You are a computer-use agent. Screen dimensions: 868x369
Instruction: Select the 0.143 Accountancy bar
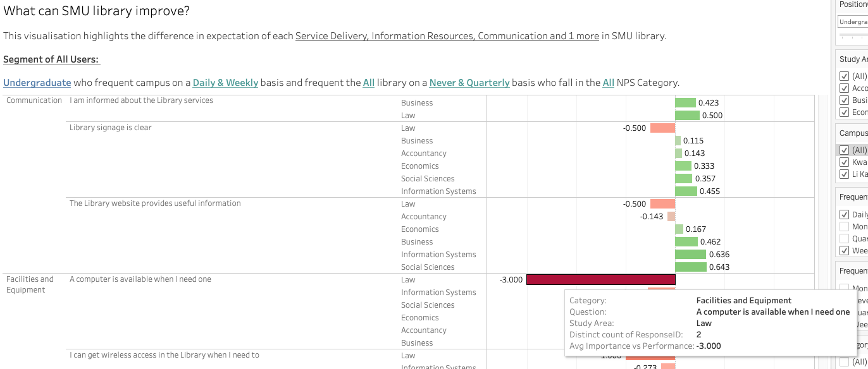pyautogui.click(x=678, y=154)
